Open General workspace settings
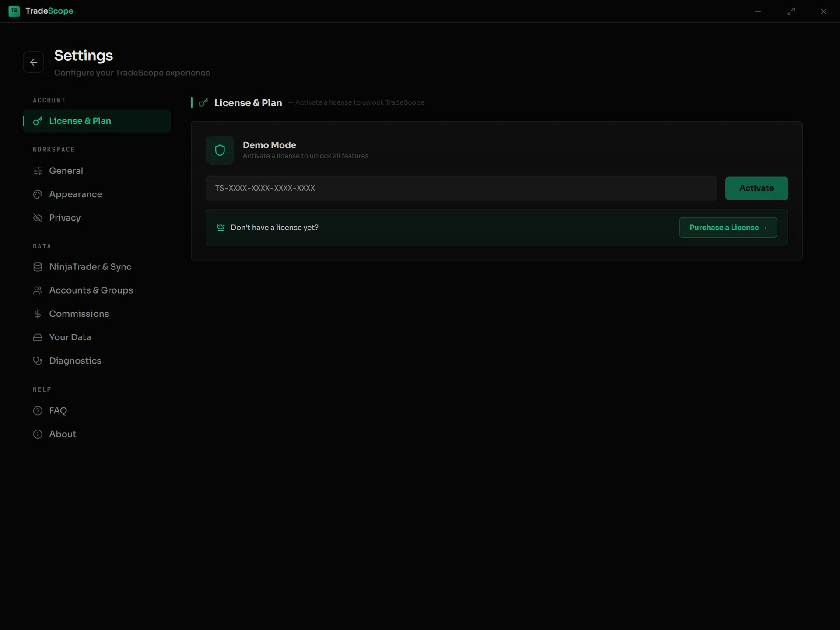 [97, 171]
